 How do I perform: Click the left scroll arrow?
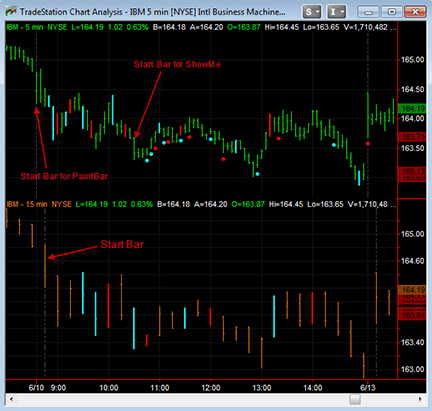(11, 399)
